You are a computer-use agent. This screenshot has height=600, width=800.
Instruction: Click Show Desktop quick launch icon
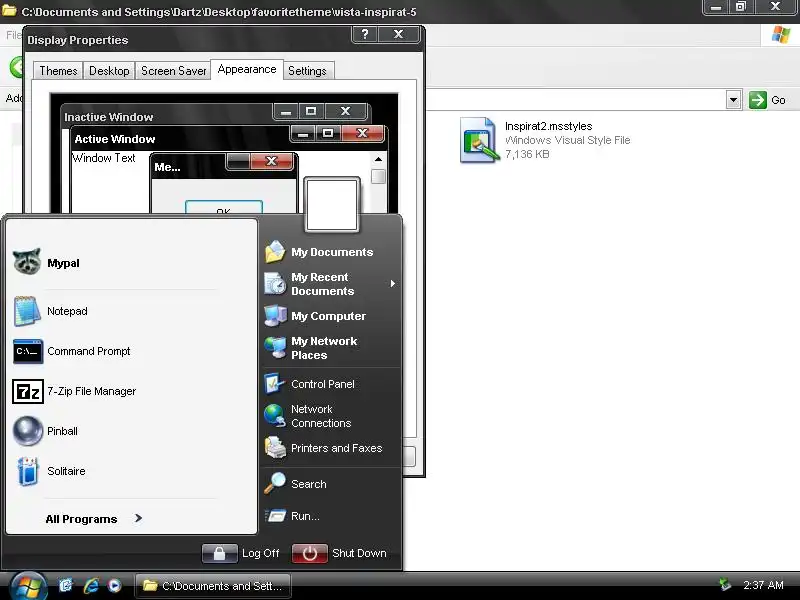[66, 585]
